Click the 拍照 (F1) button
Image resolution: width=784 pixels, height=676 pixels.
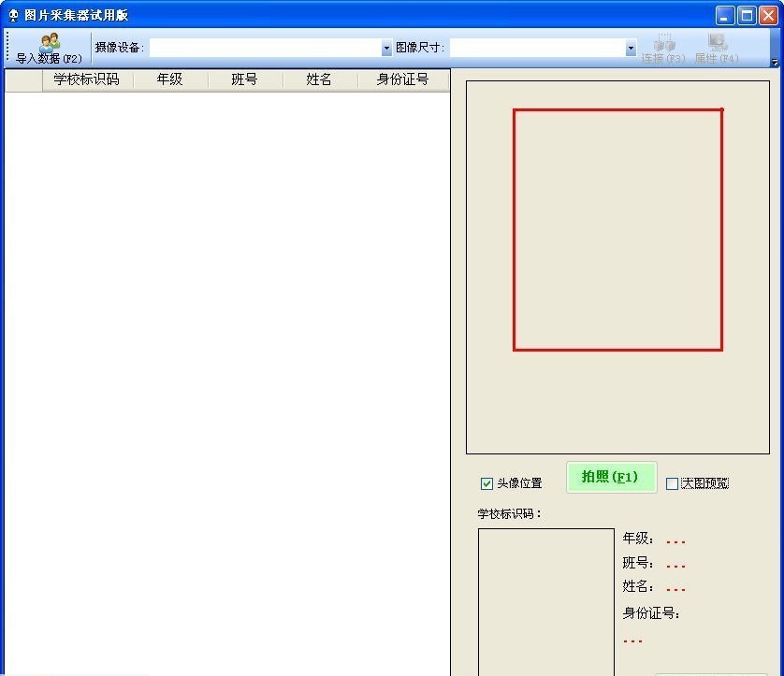pos(611,477)
